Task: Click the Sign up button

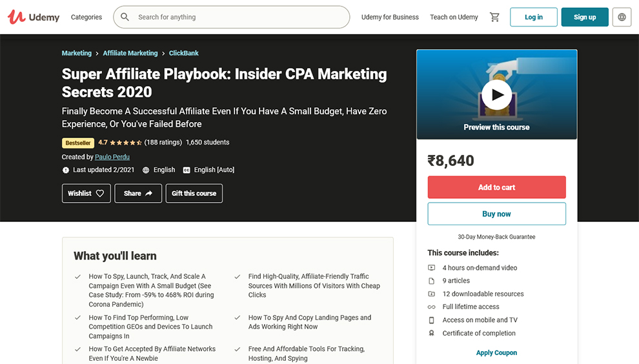Action: pyautogui.click(x=585, y=17)
